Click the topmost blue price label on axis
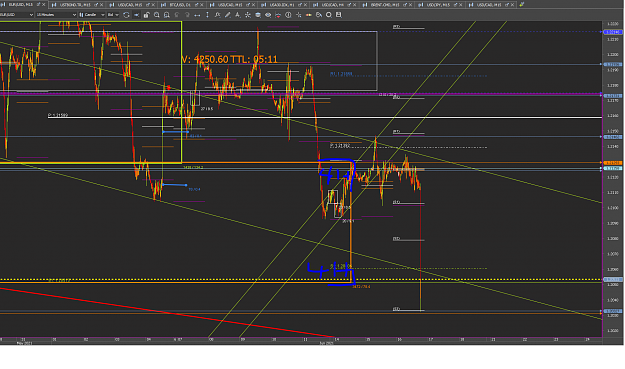625x369 pixels. coord(612,32)
